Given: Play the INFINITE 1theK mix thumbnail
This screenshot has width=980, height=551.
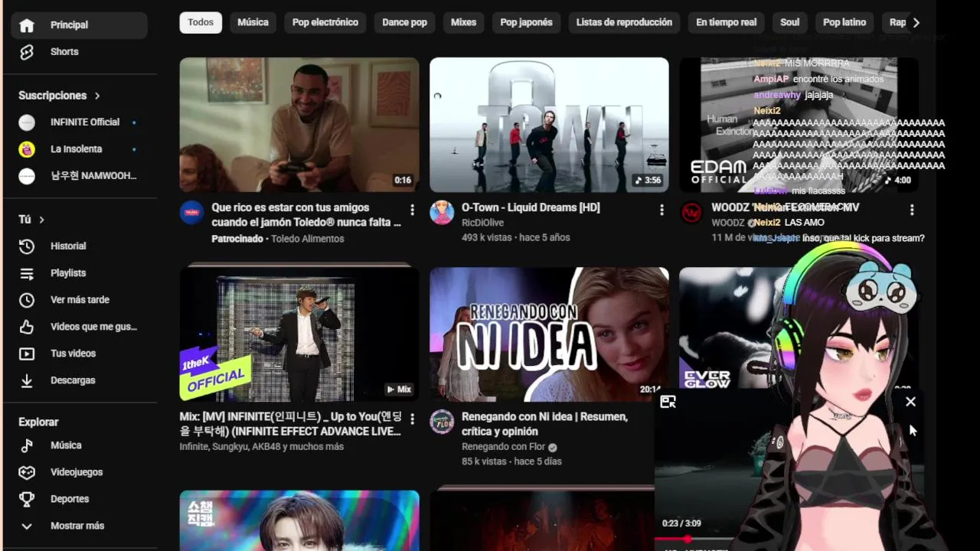Looking at the screenshot, I should (299, 334).
